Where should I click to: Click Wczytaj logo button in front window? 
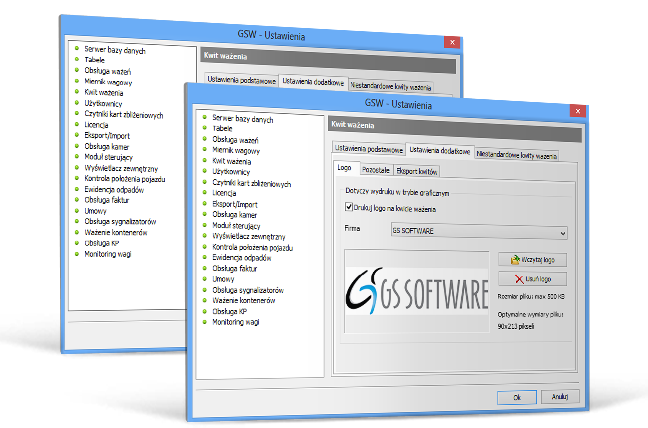tap(533, 260)
